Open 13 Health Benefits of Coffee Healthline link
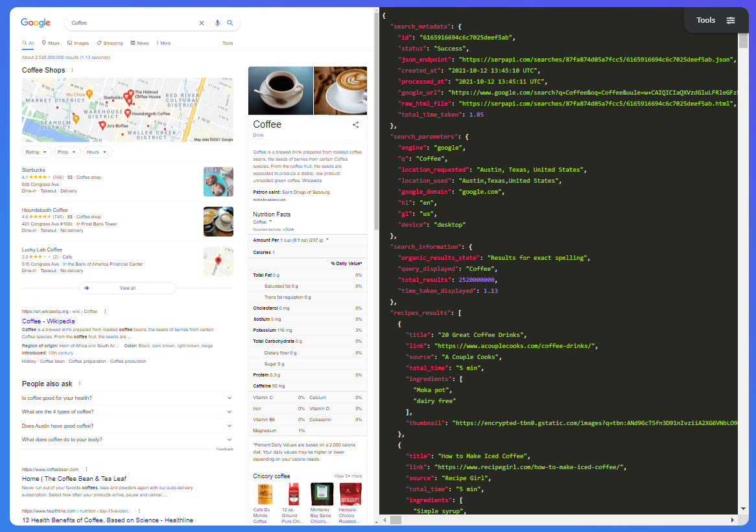 click(108, 520)
